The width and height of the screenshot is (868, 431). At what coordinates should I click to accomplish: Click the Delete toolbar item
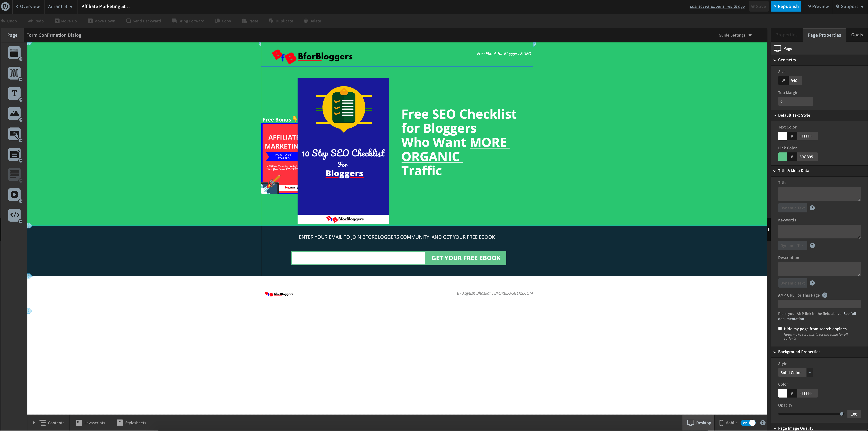313,21
